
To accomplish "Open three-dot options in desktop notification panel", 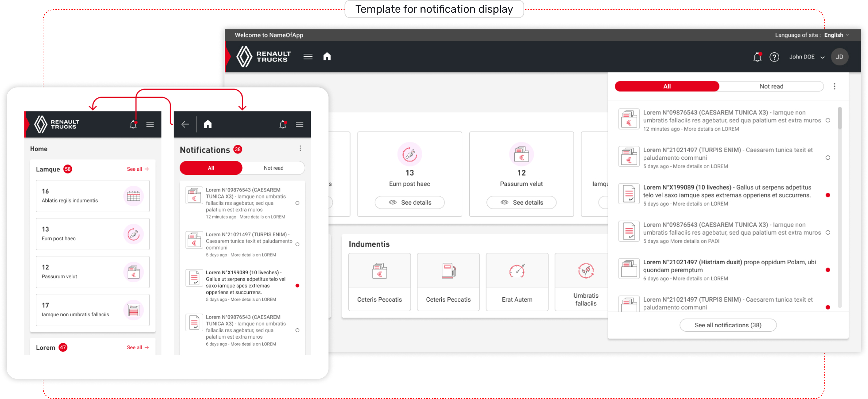I will click(834, 86).
